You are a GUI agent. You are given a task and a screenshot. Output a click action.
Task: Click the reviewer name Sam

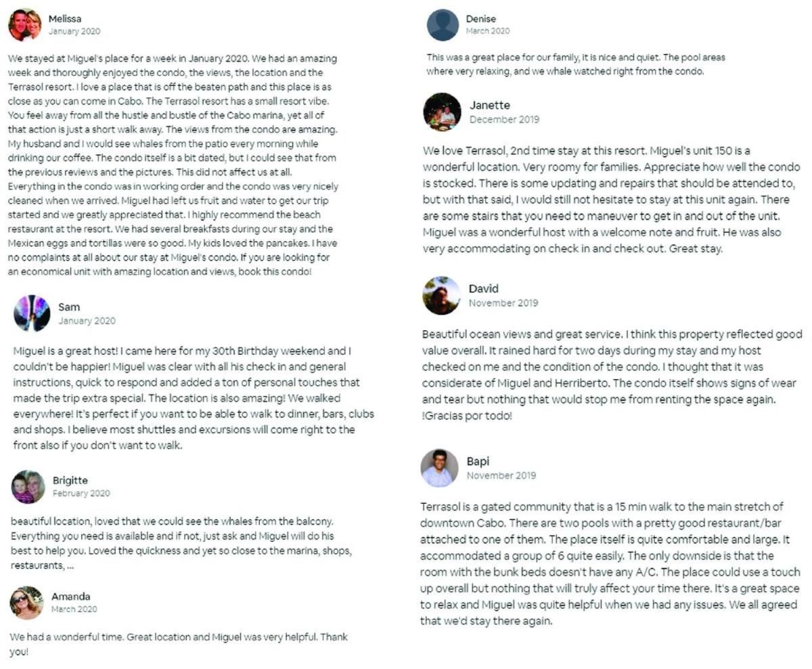(69, 307)
